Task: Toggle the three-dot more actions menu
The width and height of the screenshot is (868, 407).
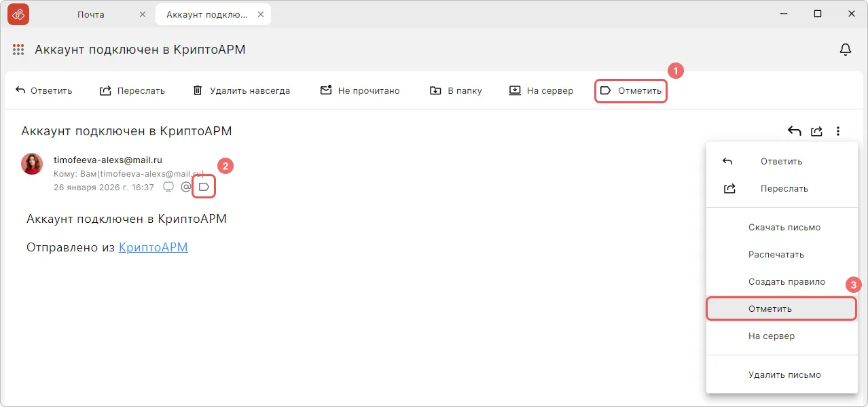Action: click(839, 131)
